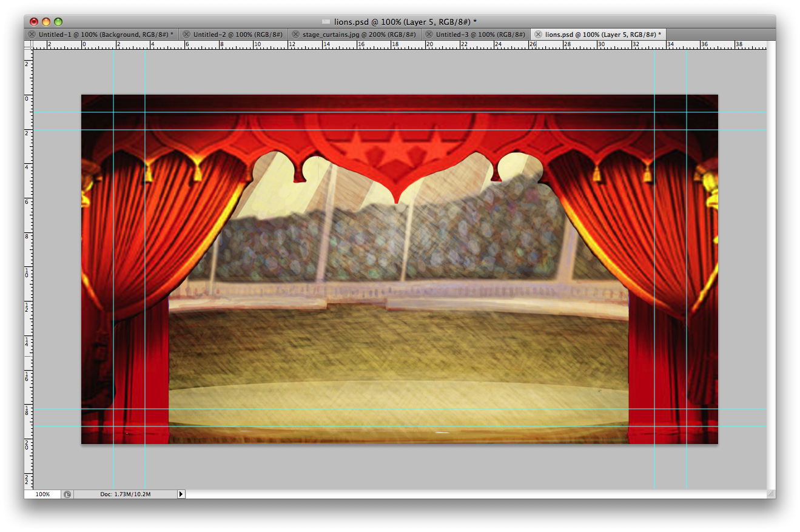800x532 pixels.
Task: Minimize the window with the yellow button
Action: click(x=45, y=21)
